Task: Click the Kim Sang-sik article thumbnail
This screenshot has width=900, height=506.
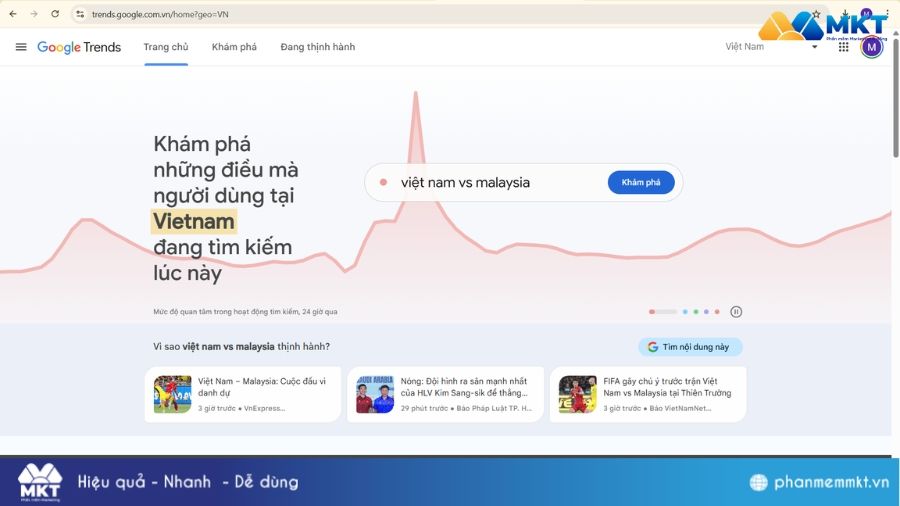Action: 375,394
